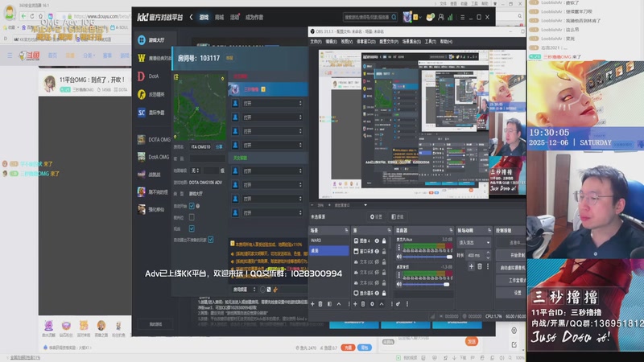
Task: Tick the unchecked checkbox in KK room settings
Action: click(192, 217)
